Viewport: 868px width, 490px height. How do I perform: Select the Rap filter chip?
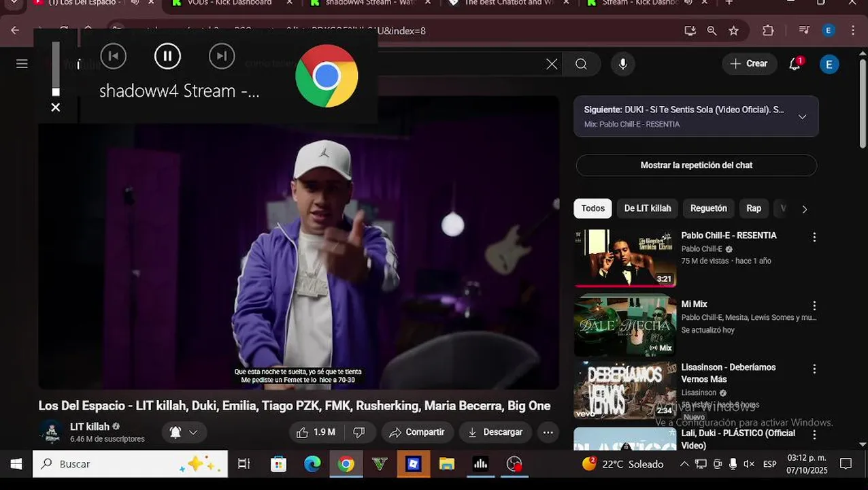click(754, 208)
